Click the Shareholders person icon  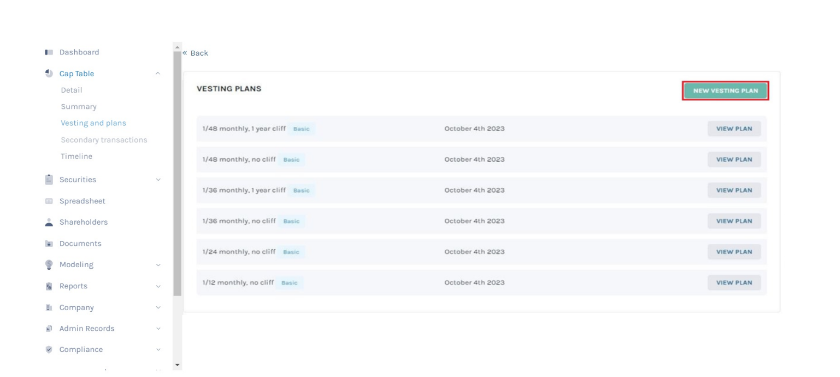point(49,222)
